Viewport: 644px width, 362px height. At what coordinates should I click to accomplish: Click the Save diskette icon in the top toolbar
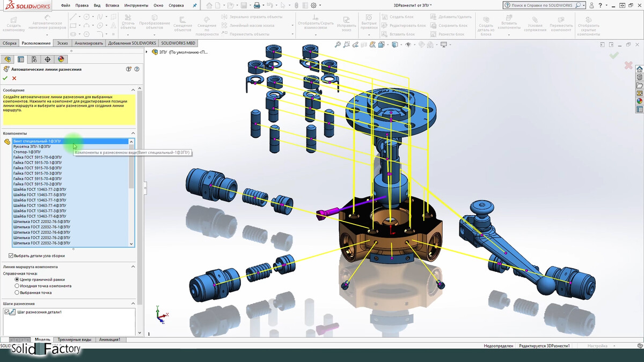tap(244, 5)
